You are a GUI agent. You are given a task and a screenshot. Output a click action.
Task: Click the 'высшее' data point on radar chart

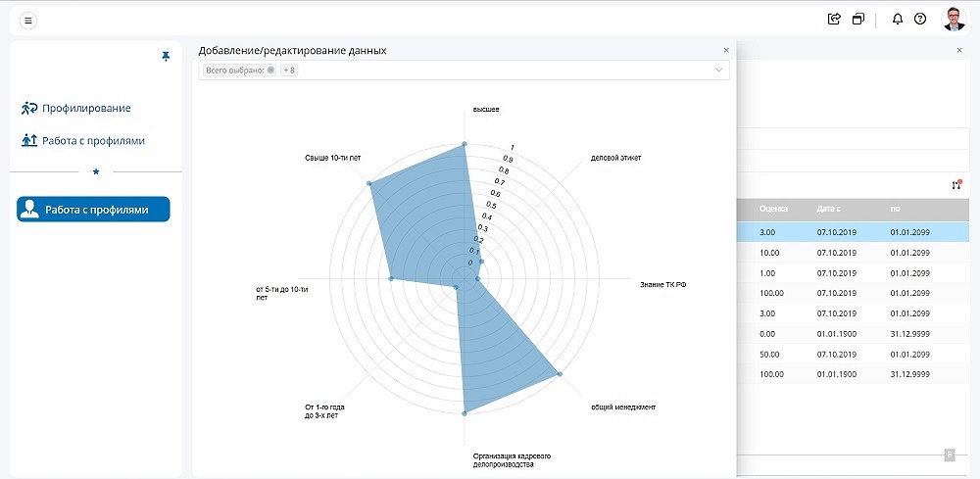pyautogui.click(x=465, y=145)
